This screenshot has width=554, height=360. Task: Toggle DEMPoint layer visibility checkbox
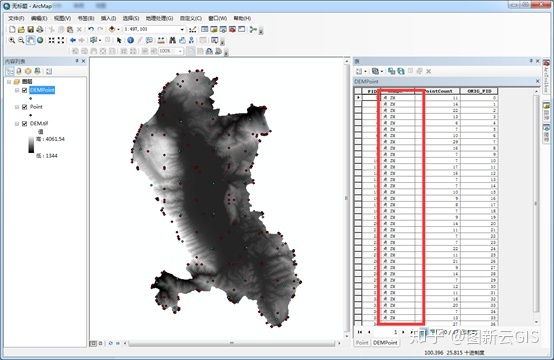tap(24, 90)
